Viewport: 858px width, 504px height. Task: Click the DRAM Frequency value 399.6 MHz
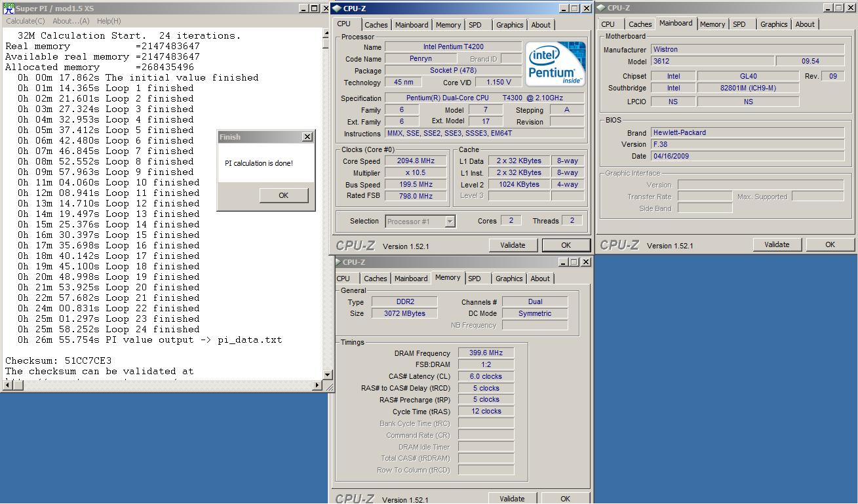pyautogui.click(x=486, y=353)
